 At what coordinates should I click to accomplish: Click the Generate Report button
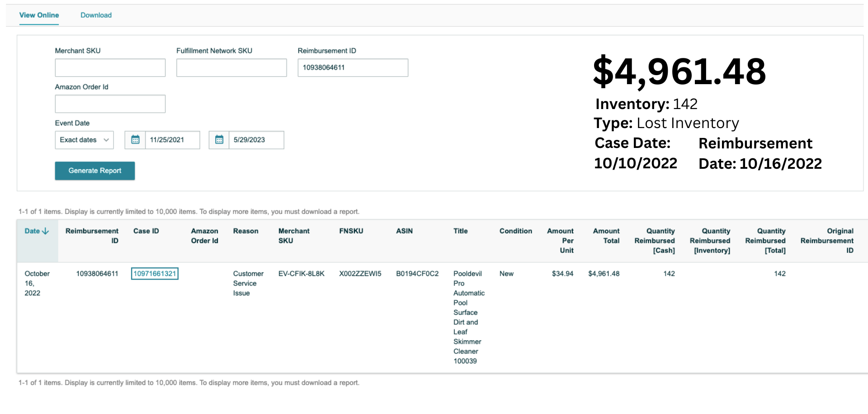pos(95,171)
